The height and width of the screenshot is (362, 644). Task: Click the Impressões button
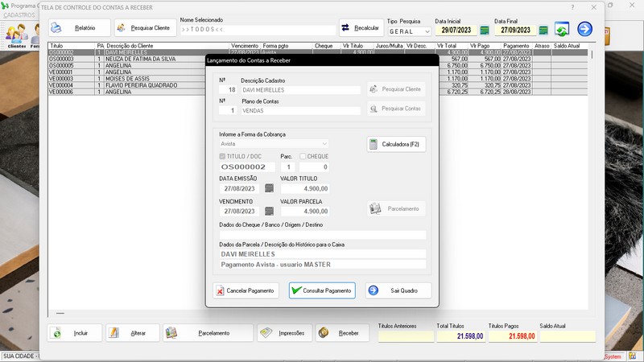(x=284, y=333)
